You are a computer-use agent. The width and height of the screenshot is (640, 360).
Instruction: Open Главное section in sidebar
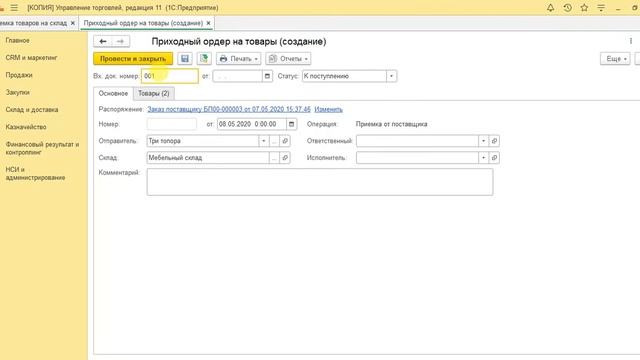point(18,40)
